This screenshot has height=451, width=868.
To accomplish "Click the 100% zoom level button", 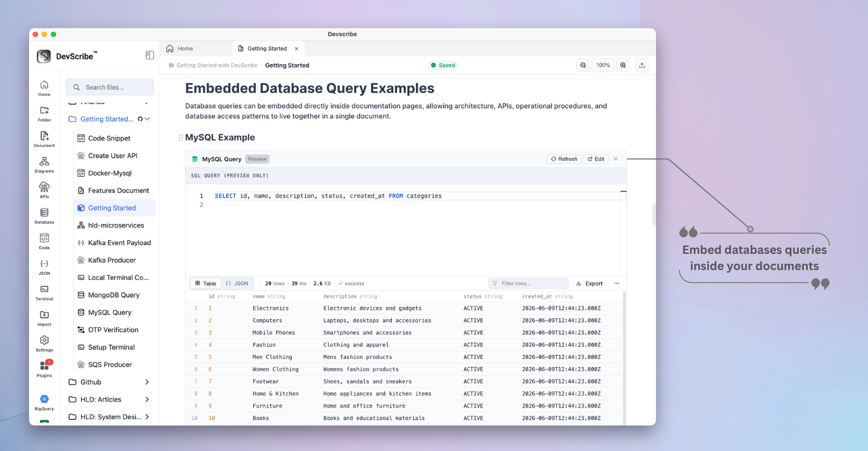I will click(x=603, y=65).
